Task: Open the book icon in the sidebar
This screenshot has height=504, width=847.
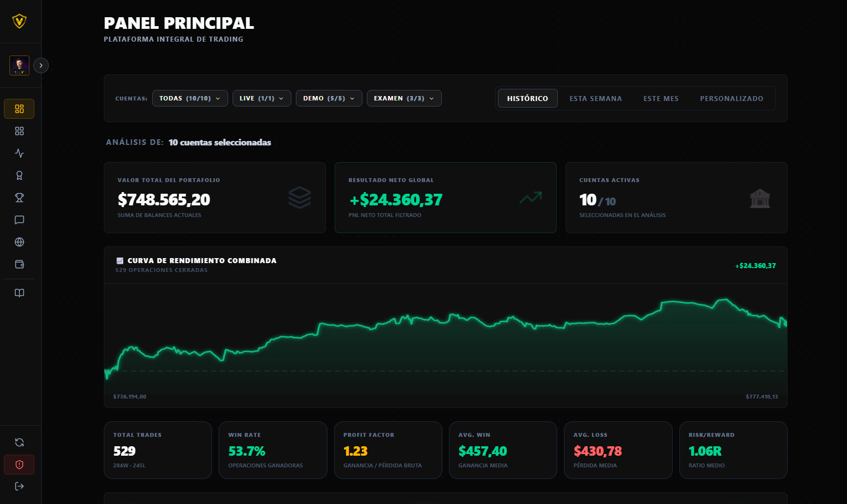Action: click(x=19, y=293)
